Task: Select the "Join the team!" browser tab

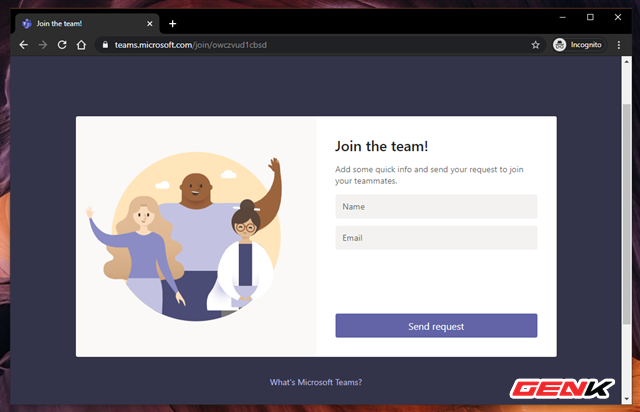Action: (x=80, y=23)
